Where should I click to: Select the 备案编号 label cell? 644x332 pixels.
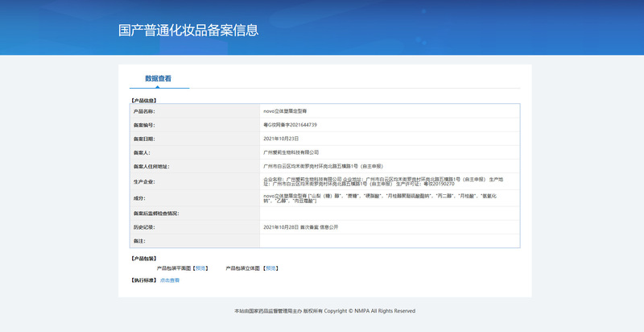pos(195,125)
